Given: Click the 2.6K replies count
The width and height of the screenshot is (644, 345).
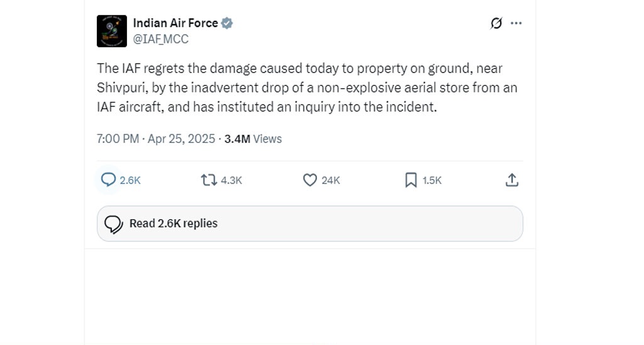Looking at the screenshot, I should pos(130,181).
